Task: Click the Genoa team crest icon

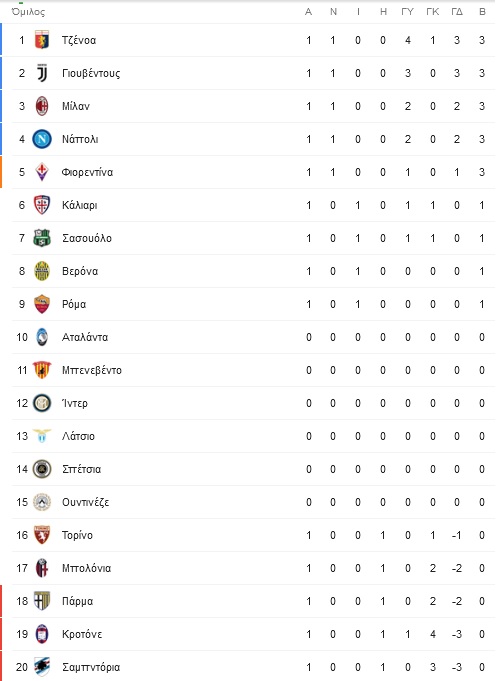Action: [x=42, y=40]
